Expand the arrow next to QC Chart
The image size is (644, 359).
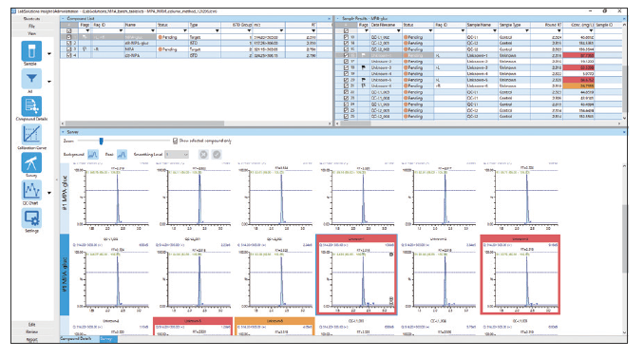point(49,193)
